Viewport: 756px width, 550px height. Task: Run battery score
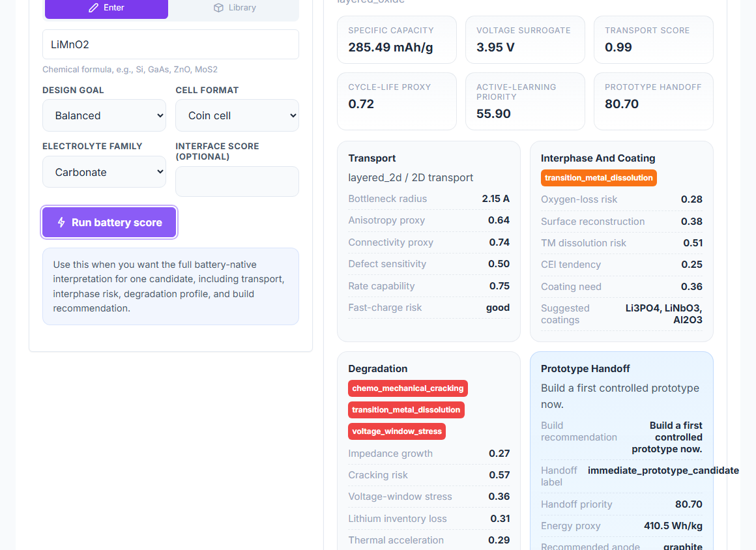click(x=109, y=222)
